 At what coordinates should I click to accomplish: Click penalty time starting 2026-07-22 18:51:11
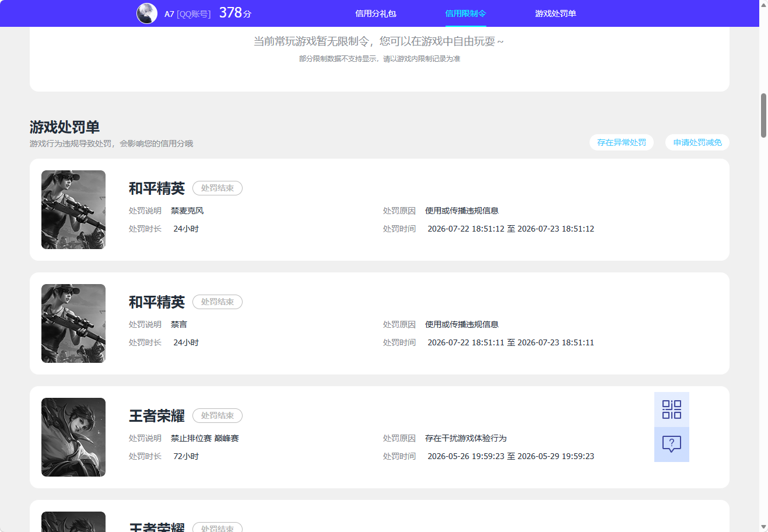click(511, 342)
